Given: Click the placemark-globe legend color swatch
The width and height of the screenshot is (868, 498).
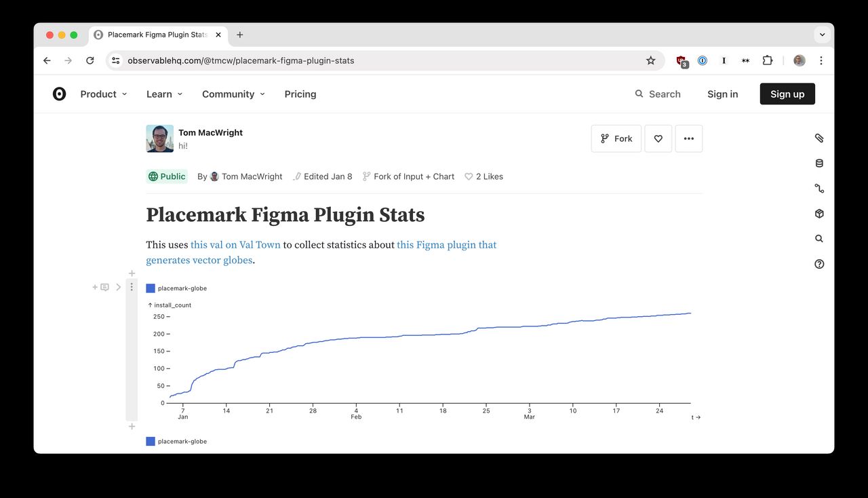Looking at the screenshot, I should (150, 288).
